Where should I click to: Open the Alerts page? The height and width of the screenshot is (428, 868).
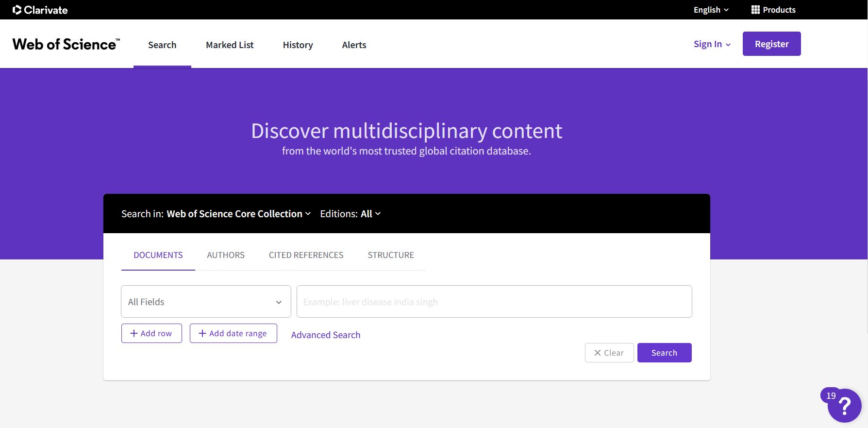point(354,45)
